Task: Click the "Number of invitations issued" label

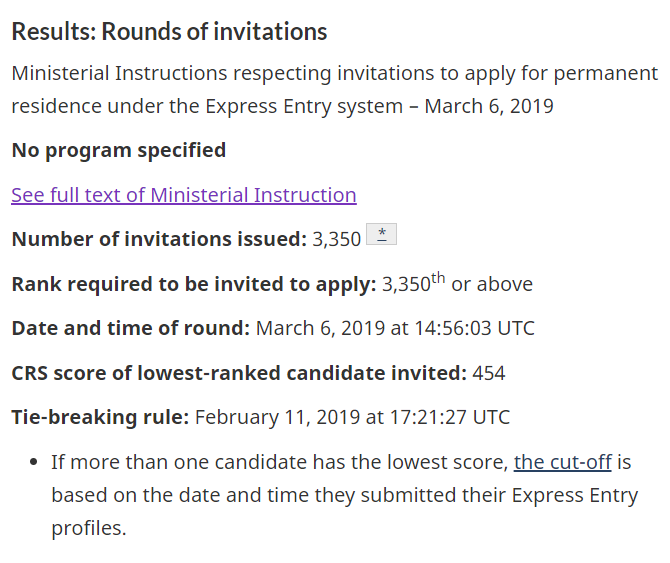Action: click(x=159, y=239)
